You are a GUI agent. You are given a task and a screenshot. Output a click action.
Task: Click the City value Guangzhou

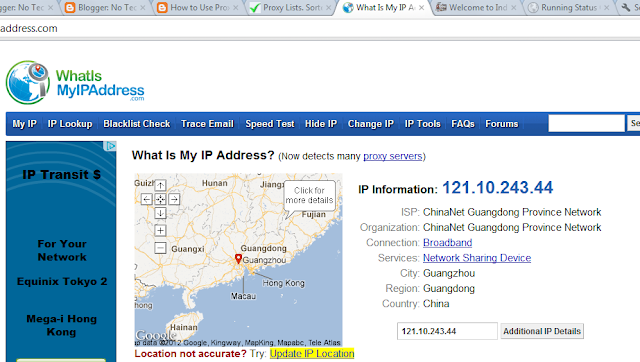pyautogui.click(x=449, y=273)
